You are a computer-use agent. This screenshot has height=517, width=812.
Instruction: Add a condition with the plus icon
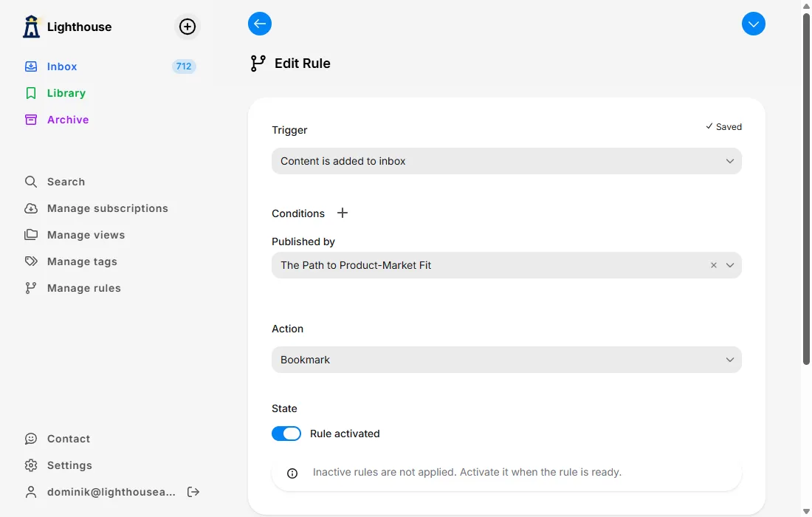pyautogui.click(x=343, y=213)
